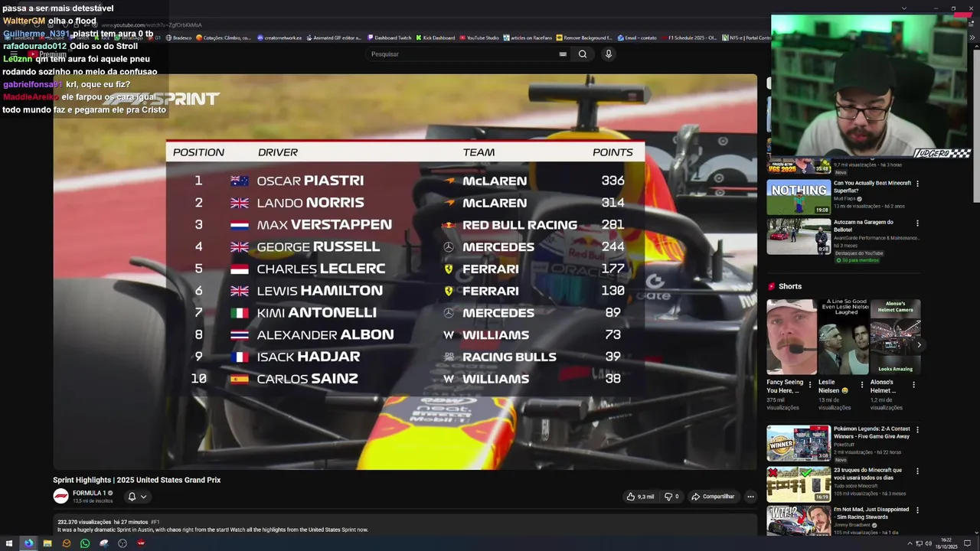The image size is (980, 551).
Task: Open the FORMULA 1 channel name link
Action: tap(89, 493)
